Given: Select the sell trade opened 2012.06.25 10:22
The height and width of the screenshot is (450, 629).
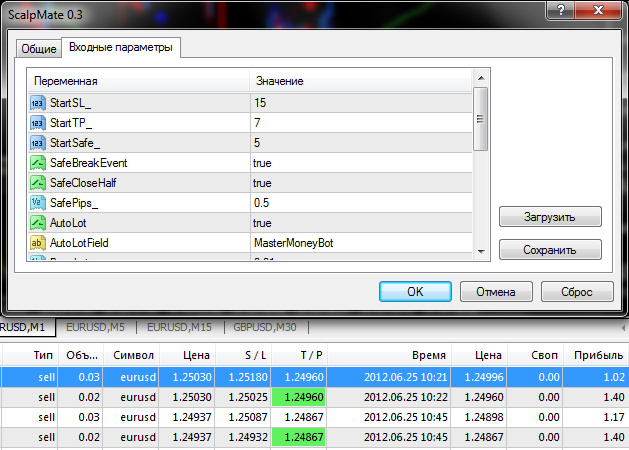Looking at the screenshot, I should (x=314, y=397).
